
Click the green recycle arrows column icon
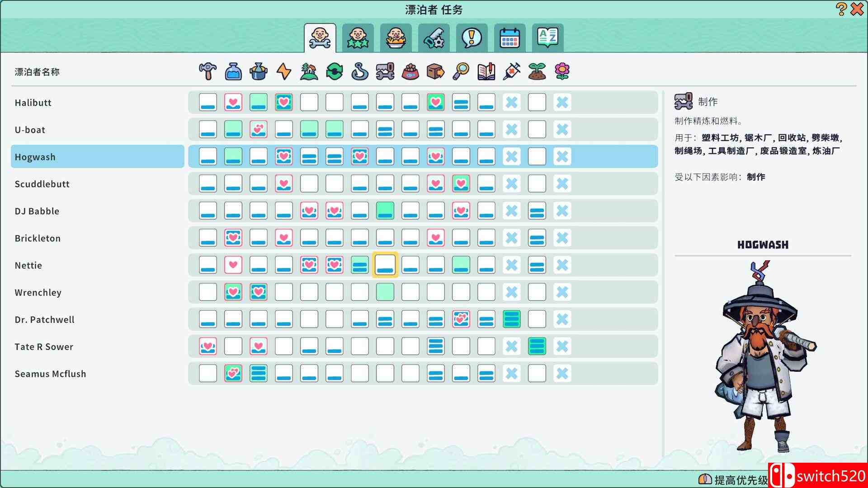[x=335, y=71]
